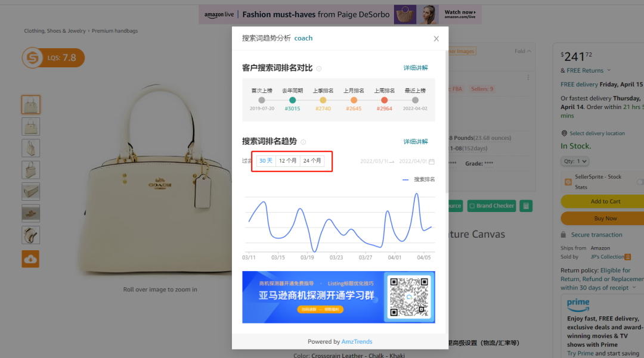Switch to the 24 个月 range

click(x=312, y=161)
